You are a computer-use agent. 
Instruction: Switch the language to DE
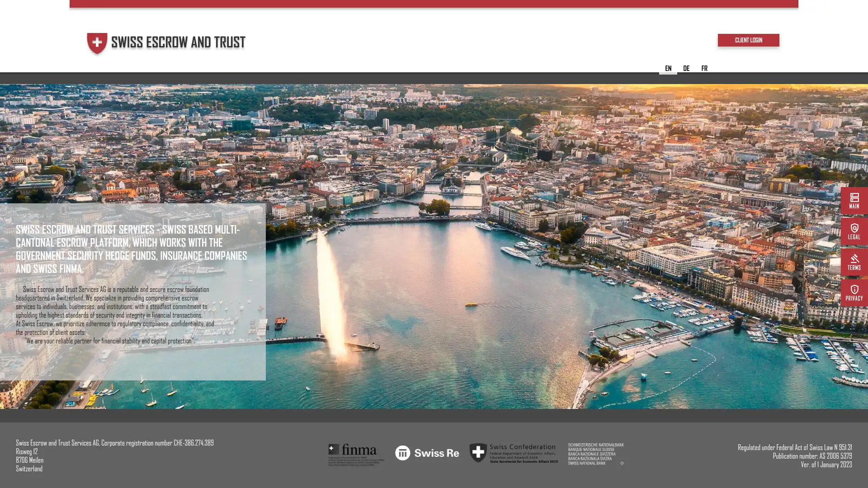click(686, 68)
